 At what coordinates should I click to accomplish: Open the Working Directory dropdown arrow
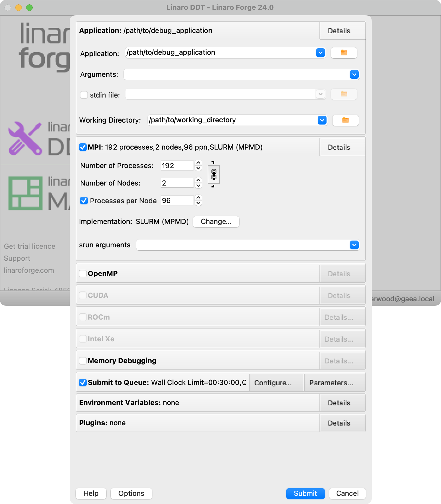coord(322,120)
